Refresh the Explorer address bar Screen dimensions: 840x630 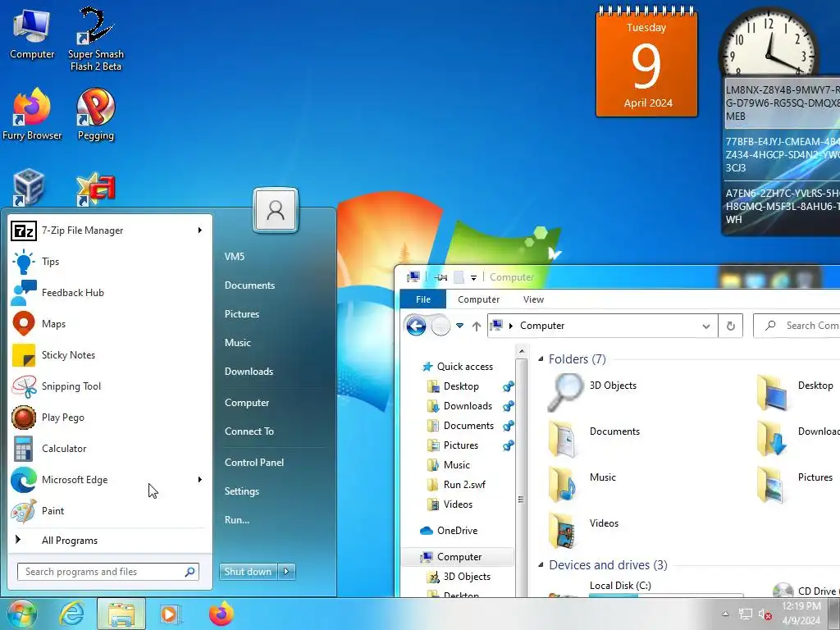730,326
